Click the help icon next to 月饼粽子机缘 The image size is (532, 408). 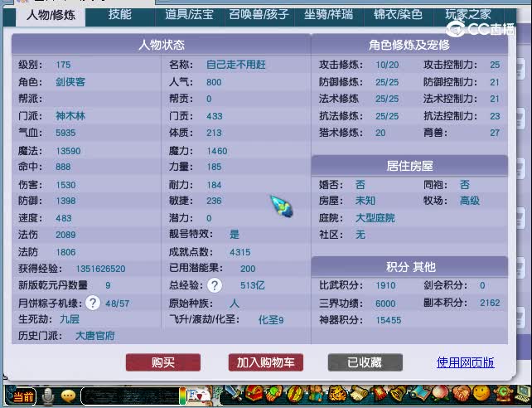[x=93, y=303]
